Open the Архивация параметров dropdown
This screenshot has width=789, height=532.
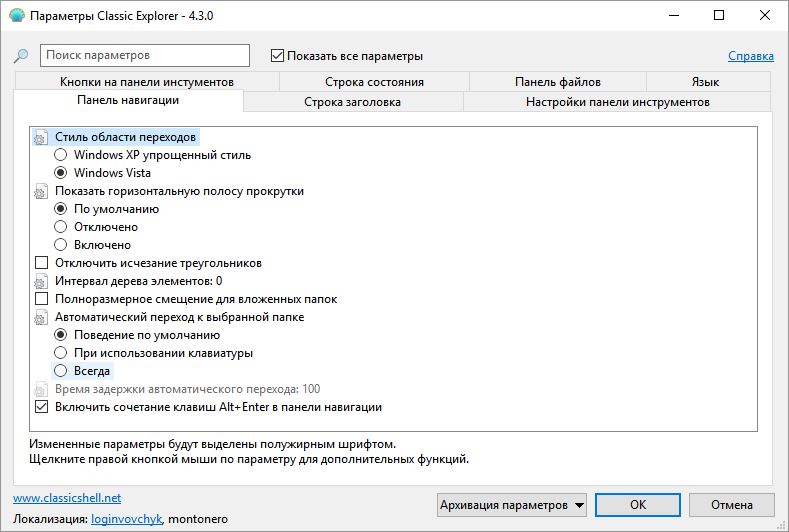tap(511, 505)
